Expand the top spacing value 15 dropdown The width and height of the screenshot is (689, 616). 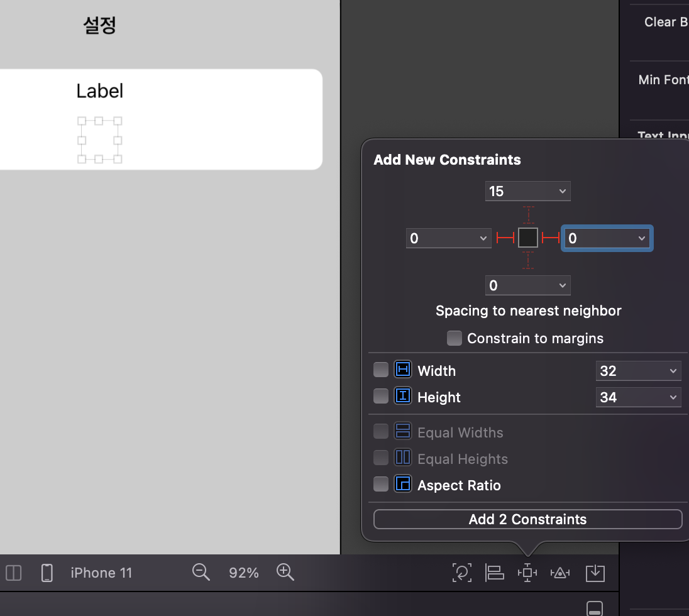[563, 191]
